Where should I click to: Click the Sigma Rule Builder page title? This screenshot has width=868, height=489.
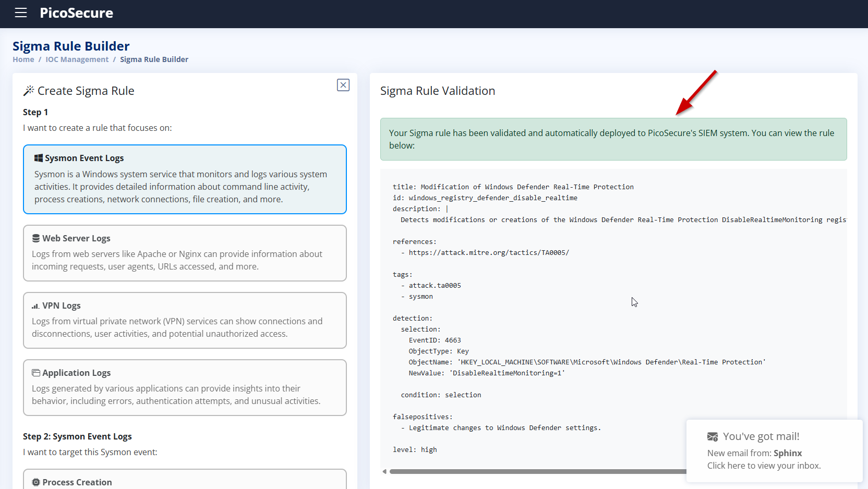[71, 46]
